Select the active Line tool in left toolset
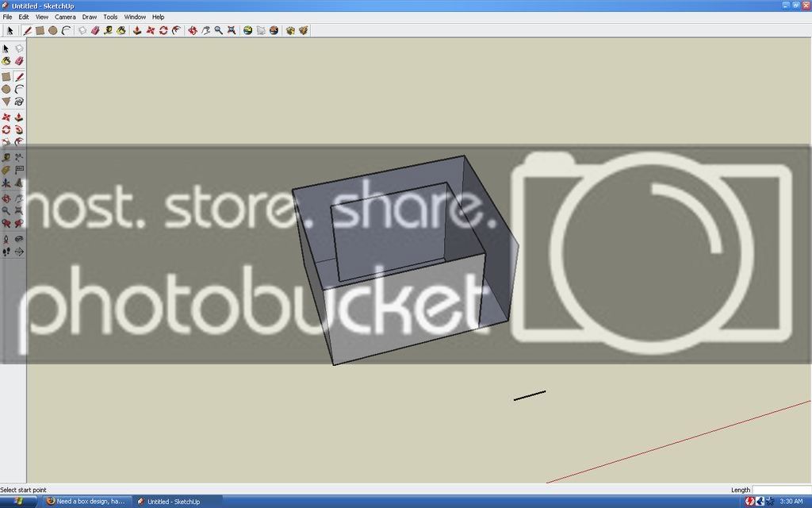 click(x=19, y=77)
